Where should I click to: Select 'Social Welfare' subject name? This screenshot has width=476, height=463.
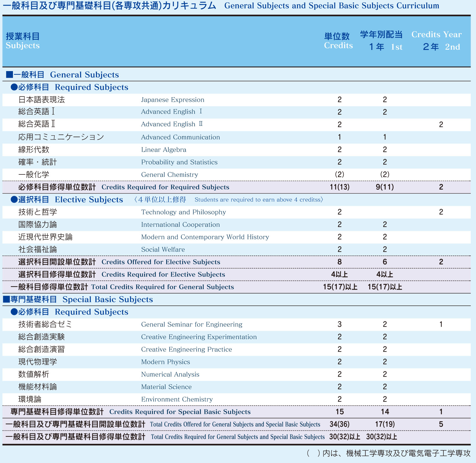163,249
